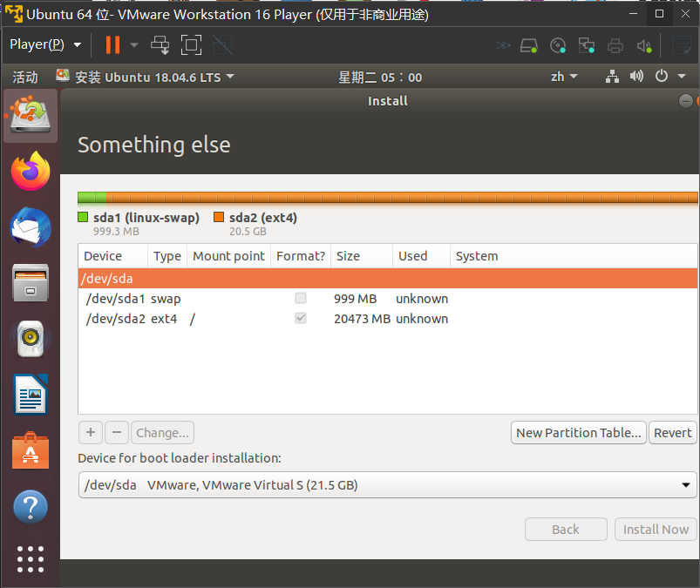
Task: Select the /dev/sda2 ext4 partition row
Action: tap(262, 319)
